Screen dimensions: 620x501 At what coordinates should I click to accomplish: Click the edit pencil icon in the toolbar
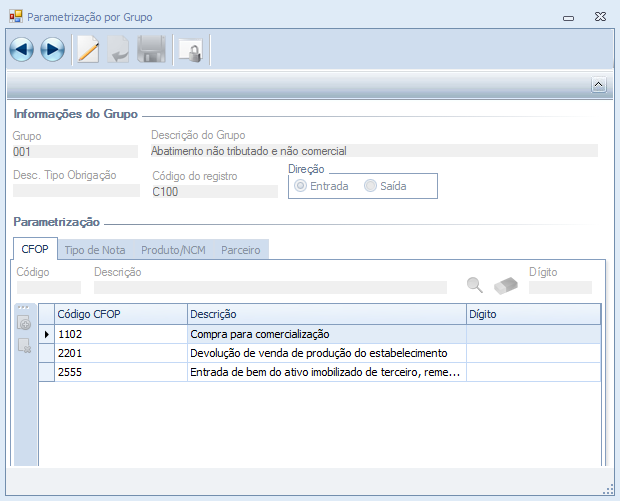[88, 49]
